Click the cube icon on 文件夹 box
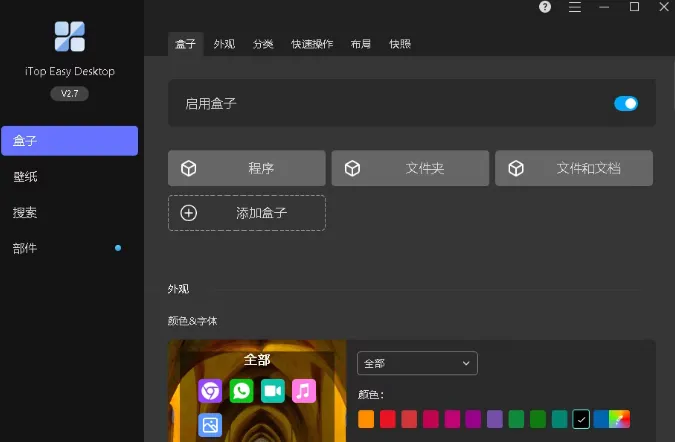Image resolution: width=675 pixels, height=442 pixels. click(x=352, y=168)
